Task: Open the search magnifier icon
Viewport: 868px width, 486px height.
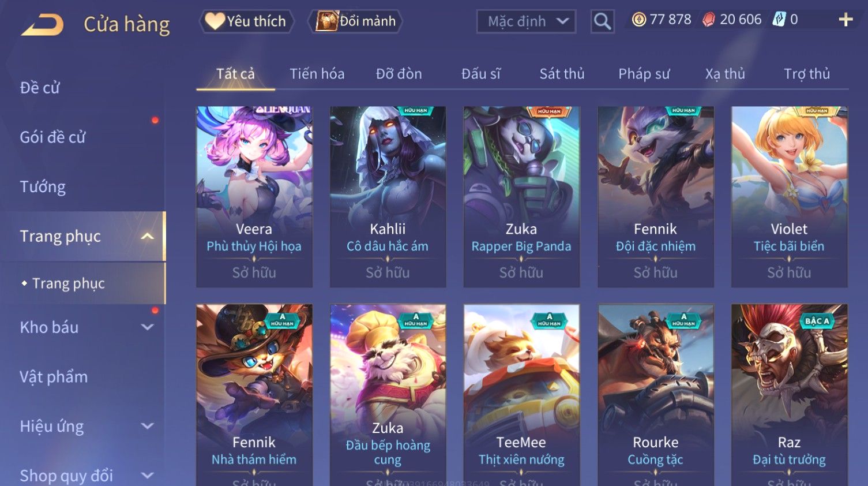Action: click(602, 21)
